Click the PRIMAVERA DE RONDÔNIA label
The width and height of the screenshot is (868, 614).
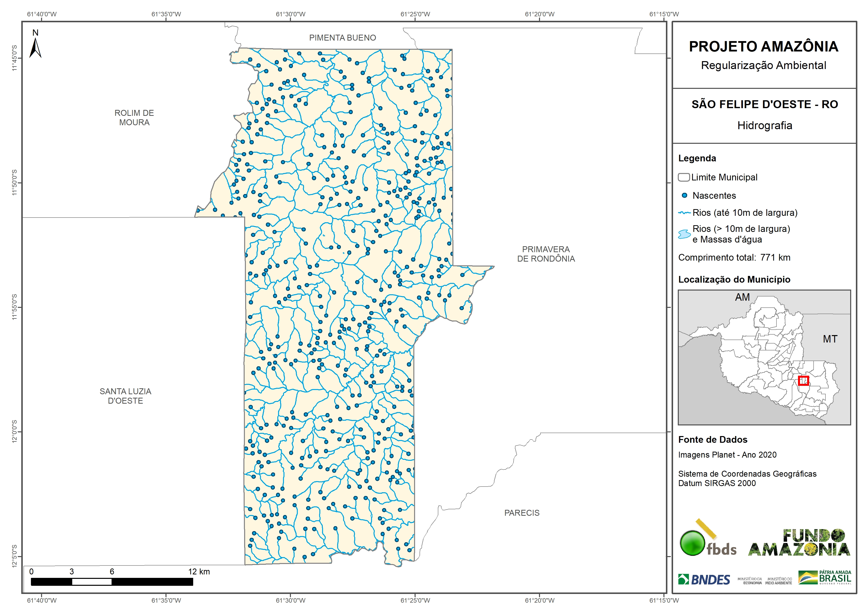click(x=546, y=254)
